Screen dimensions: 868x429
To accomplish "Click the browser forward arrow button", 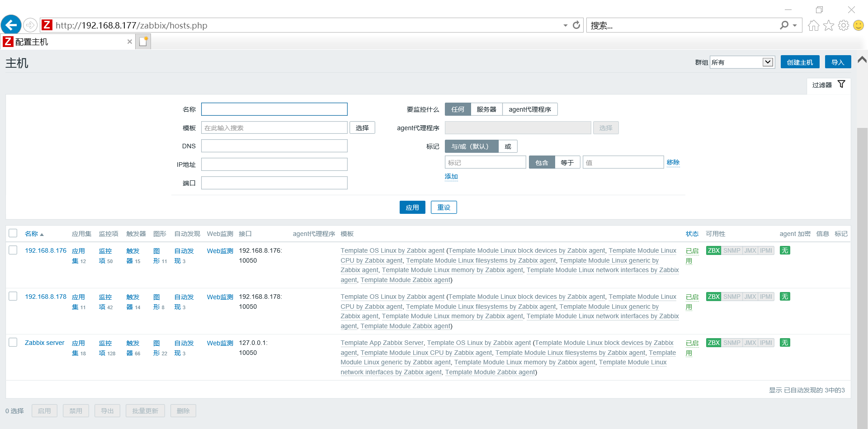I will pyautogui.click(x=30, y=25).
